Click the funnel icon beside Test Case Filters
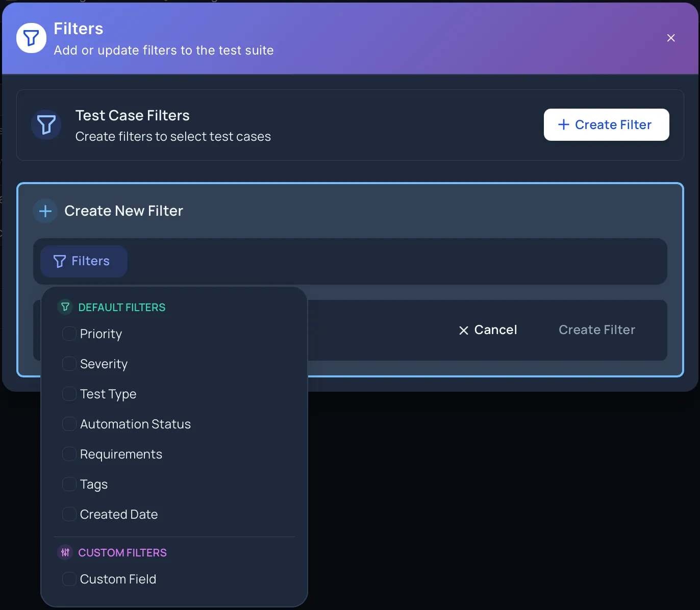 click(46, 124)
